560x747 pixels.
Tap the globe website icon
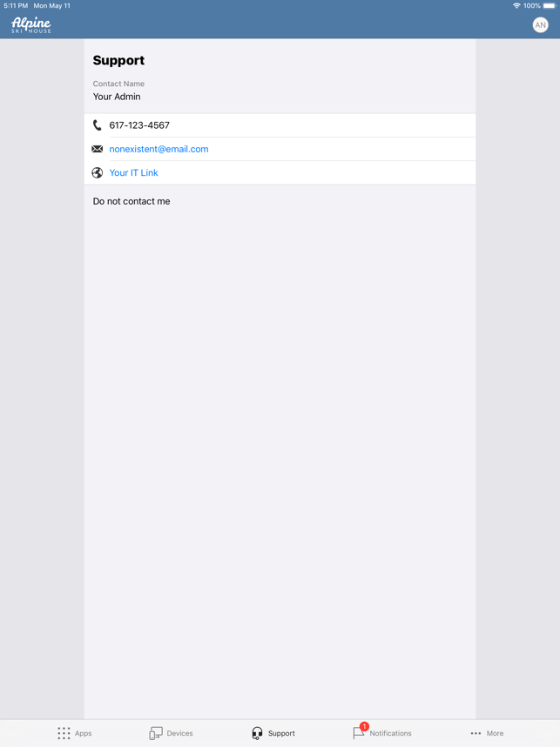pyautogui.click(x=98, y=173)
